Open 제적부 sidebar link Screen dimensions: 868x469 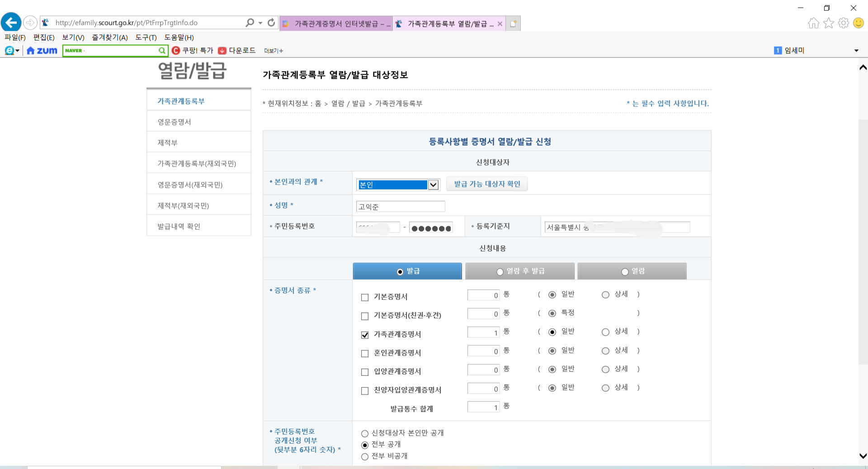click(167, 143)
